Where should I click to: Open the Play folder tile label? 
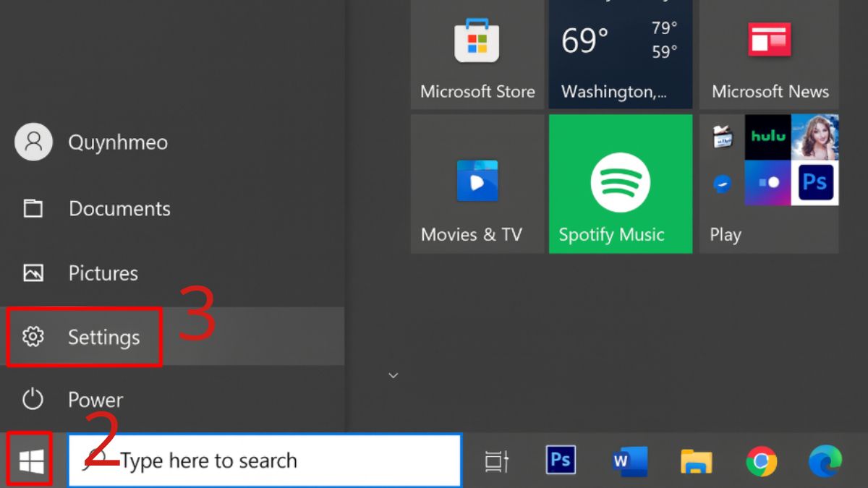click(726, 235)
